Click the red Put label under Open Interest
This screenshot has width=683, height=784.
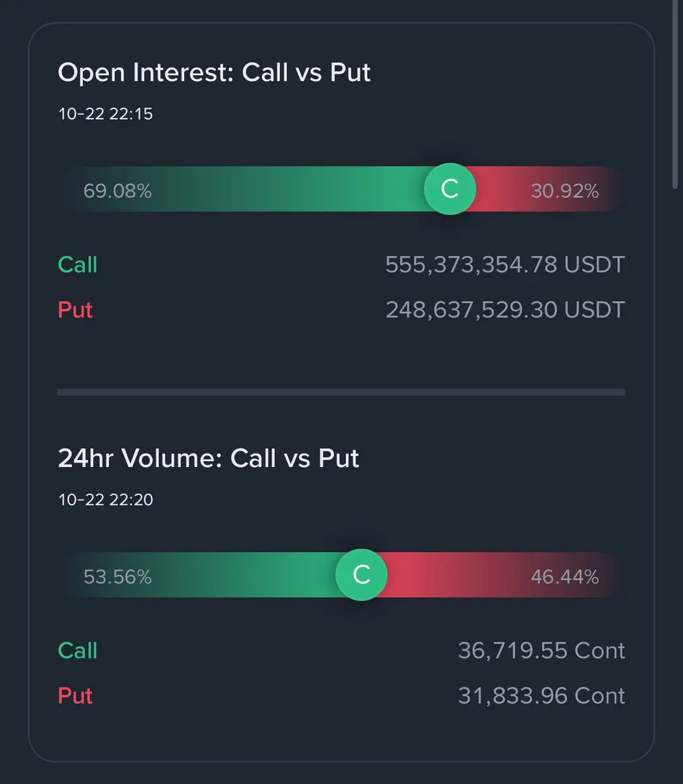[x=75, y=310]
